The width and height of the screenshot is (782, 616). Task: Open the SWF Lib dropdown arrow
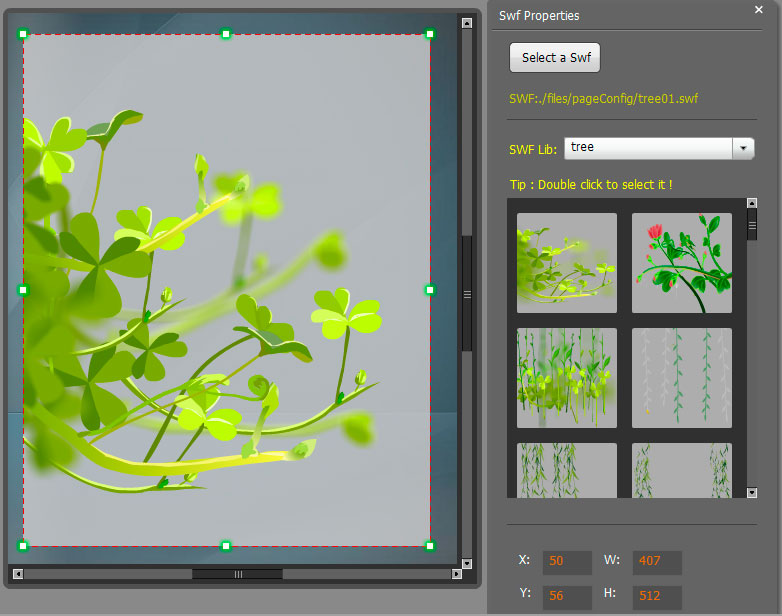coord(743,148)
